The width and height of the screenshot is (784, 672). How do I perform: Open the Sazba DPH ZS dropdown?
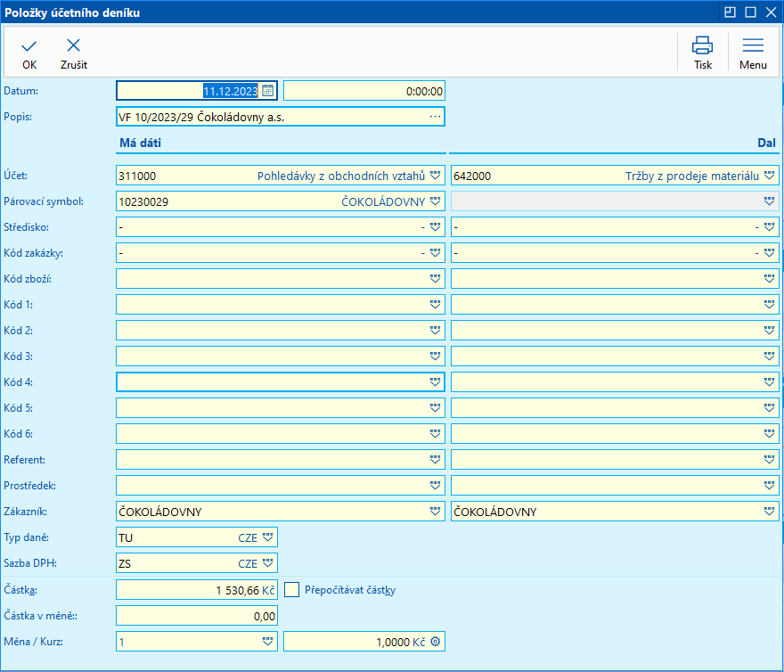(x=268, y=563)
